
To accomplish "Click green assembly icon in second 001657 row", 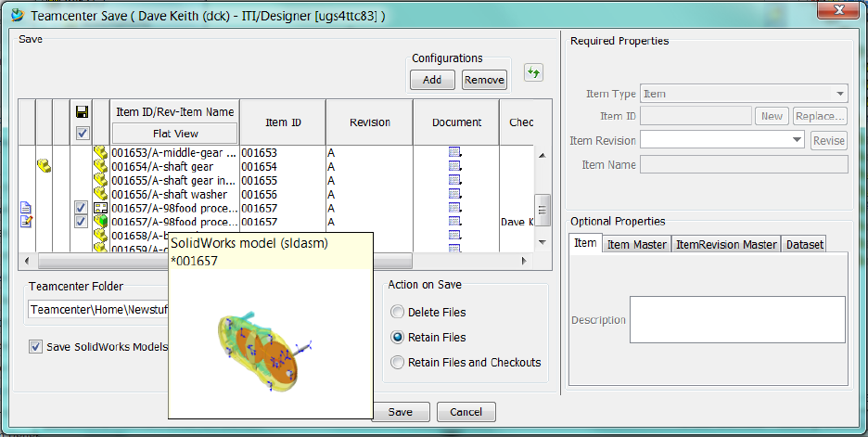I will 100,222.
